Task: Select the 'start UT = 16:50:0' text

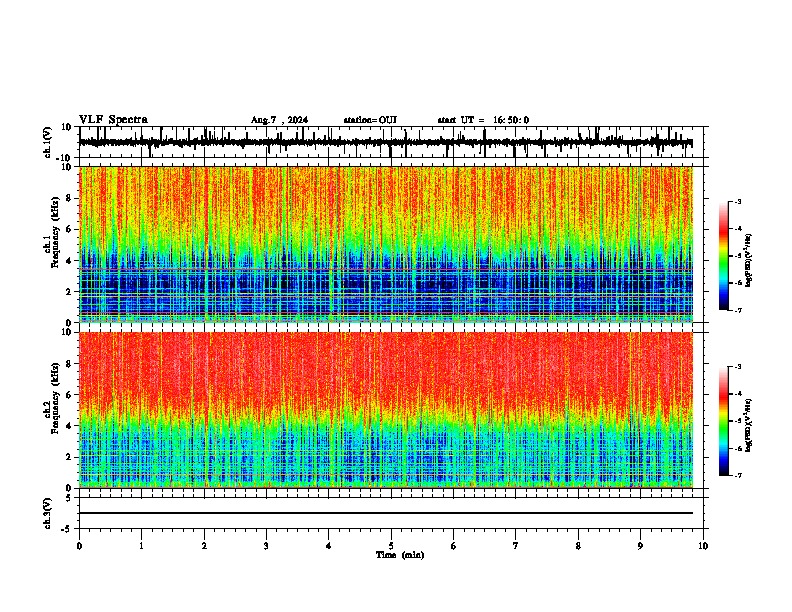Action: point(483,120)
